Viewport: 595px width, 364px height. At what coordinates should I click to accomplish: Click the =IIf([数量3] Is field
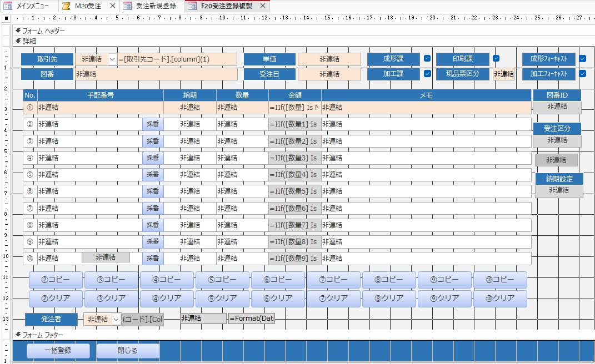[295, 158]
